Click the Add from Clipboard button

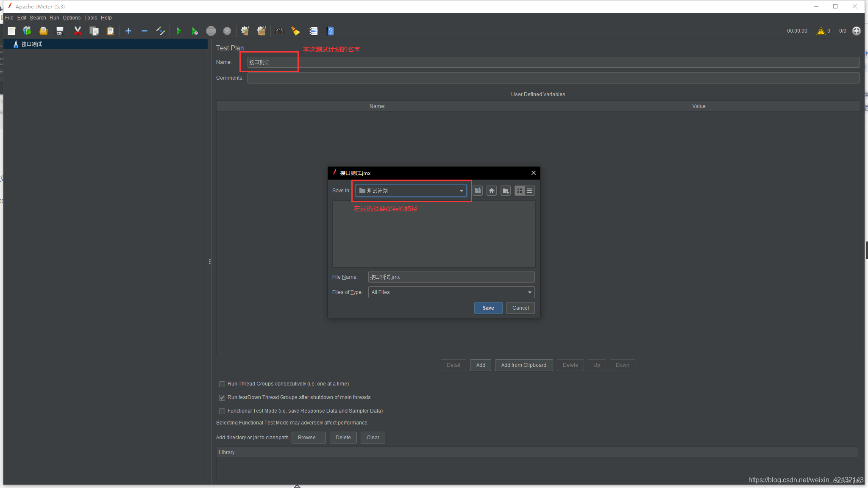[523, 365]
